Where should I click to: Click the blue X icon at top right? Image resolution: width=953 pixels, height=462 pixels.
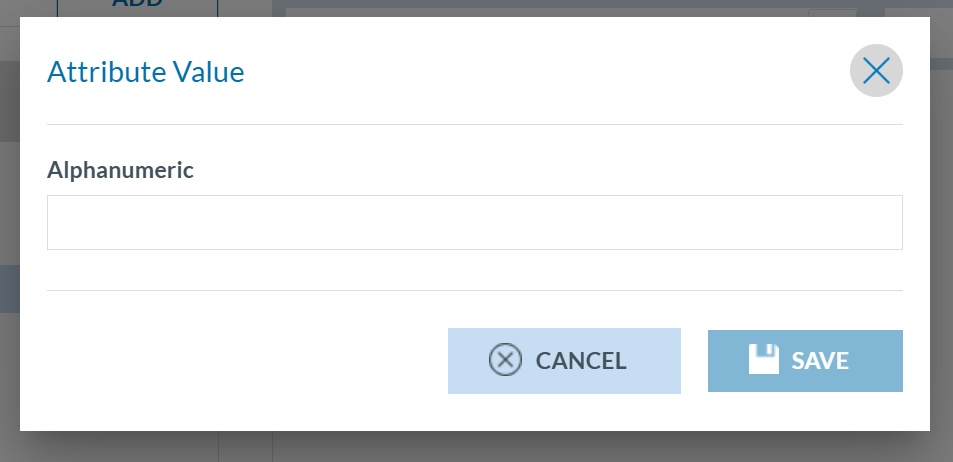(876, 71)
